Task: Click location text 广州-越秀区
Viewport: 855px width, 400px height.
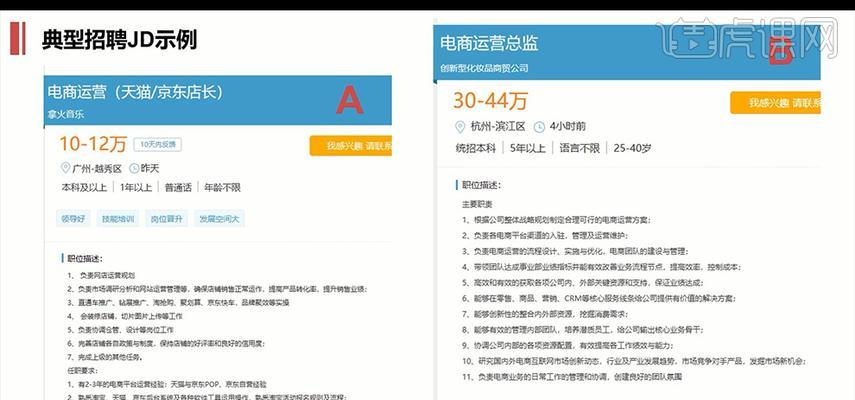Action: (x=97, y=169)
